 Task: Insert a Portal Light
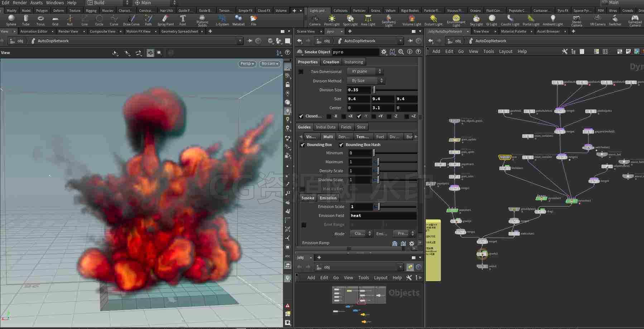coord(531,20)
